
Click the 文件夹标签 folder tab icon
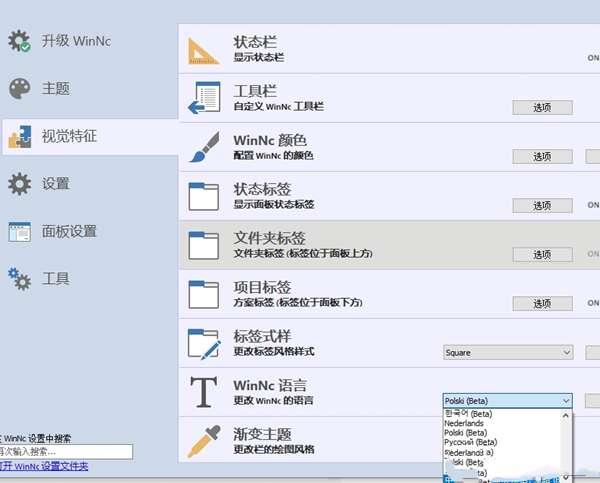click(203, 245)
